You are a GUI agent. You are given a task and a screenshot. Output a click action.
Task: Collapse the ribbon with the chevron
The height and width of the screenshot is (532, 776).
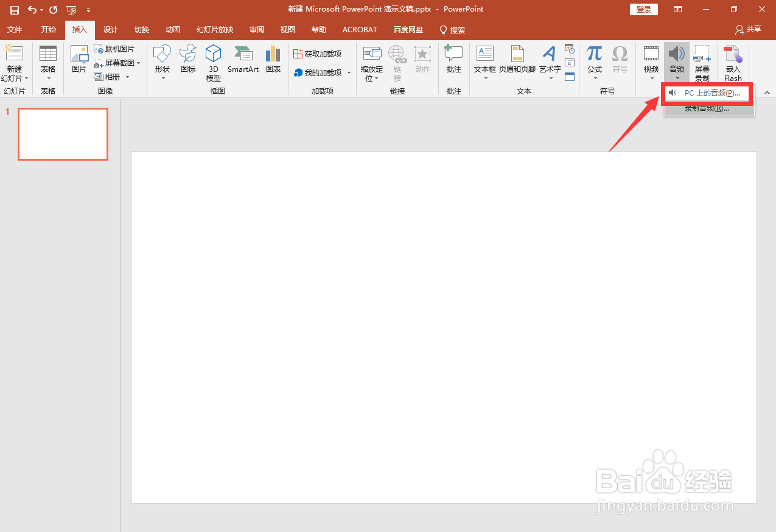point(767,92)
